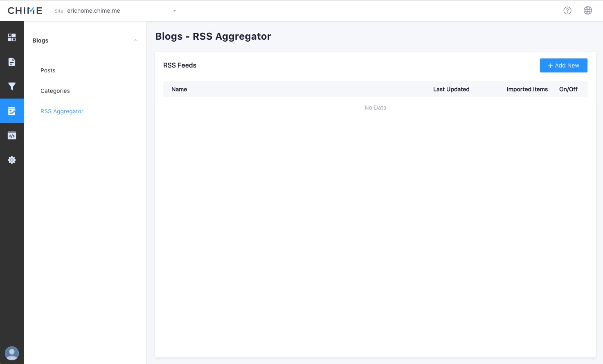Select the highlighted blog editor sidebar icon
Viewport: 603px width, 364px height.
click(x=12, y=111)
